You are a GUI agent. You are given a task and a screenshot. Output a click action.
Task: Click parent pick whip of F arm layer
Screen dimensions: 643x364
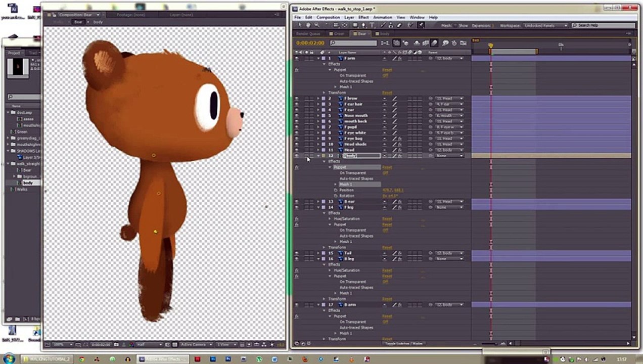[x=431, y=58]
